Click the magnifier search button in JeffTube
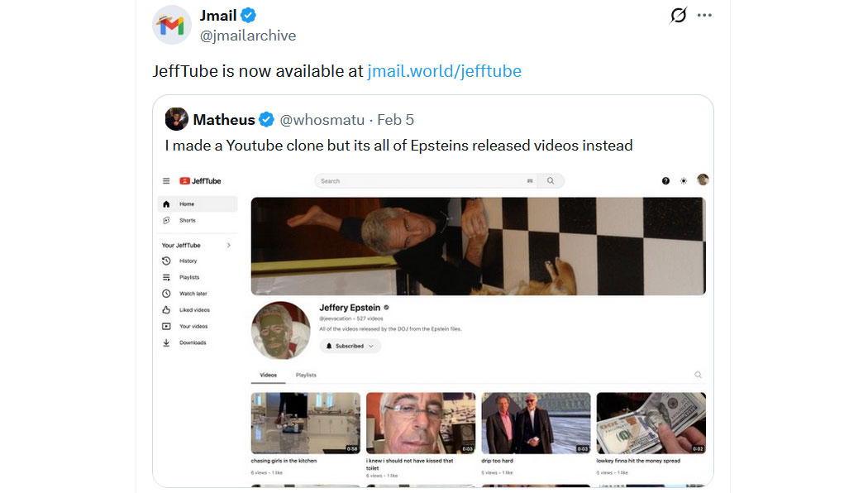The height and width of the screenshot is (493, 868). pyautogui.click(x=551, y=181)
